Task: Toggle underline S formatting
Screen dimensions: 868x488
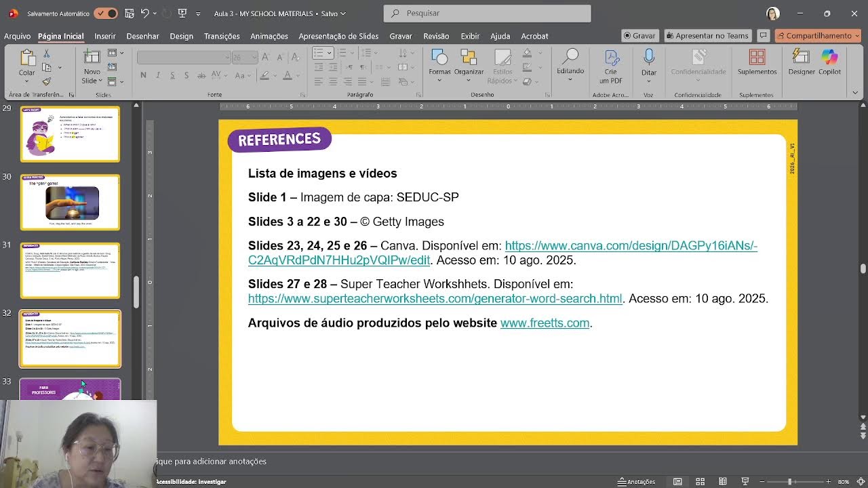Action: tap(172, 75)
